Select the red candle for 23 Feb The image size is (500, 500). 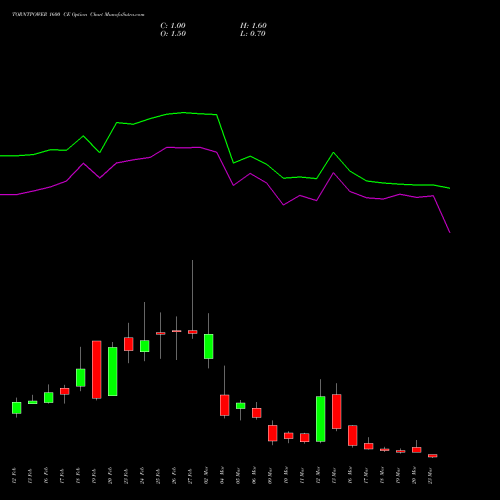pyautogui.click(x=129, y=344)
